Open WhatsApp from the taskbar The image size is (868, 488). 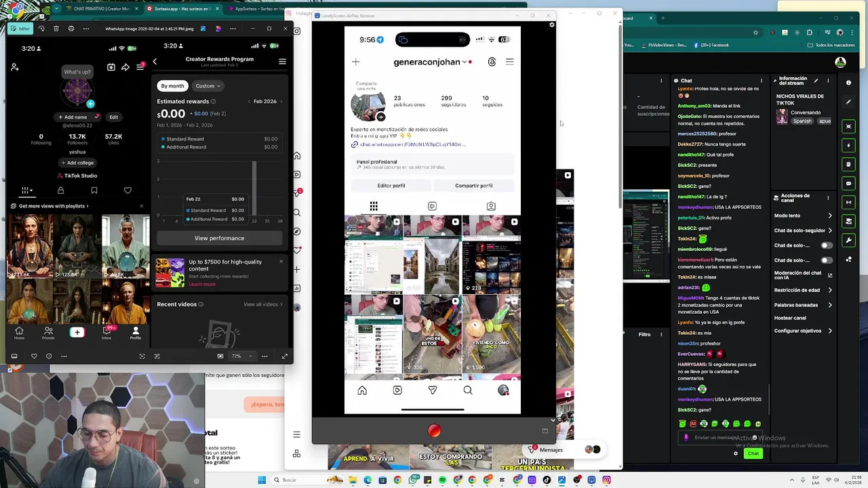[x=412, y=480]
